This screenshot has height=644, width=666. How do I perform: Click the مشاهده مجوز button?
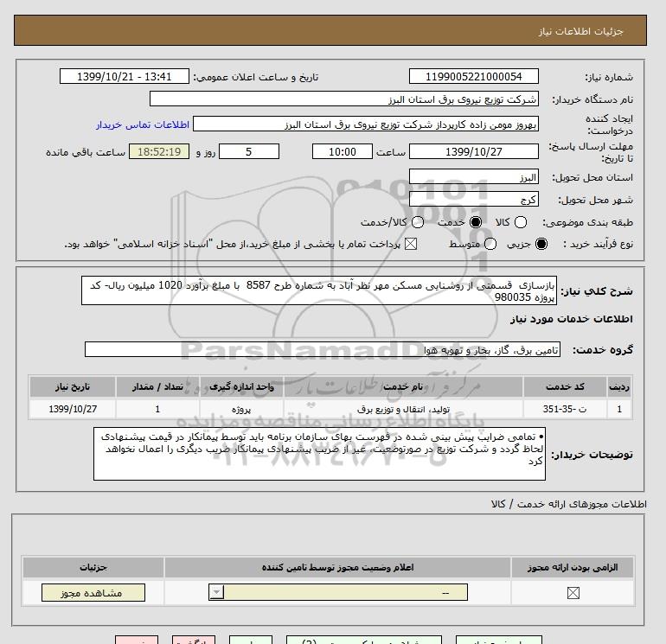[x=93, y=593]
